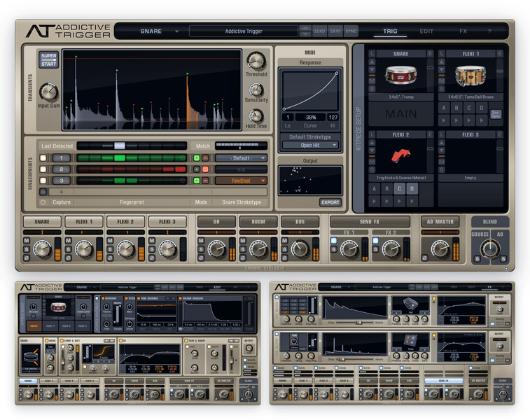Select the FLEXI 2 mixer channel button
Viewport: 530px width, 420px height.
pos(125,222)
